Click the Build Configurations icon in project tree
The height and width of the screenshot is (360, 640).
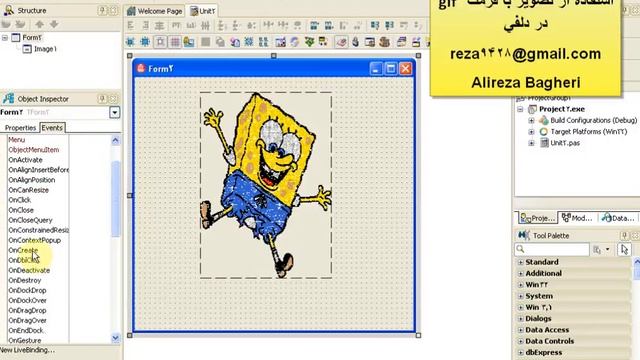tap(544, 120)
